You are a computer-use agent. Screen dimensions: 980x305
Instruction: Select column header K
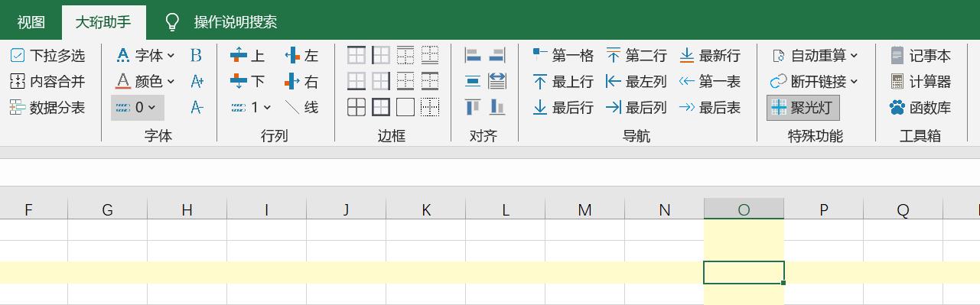point(425,209)
